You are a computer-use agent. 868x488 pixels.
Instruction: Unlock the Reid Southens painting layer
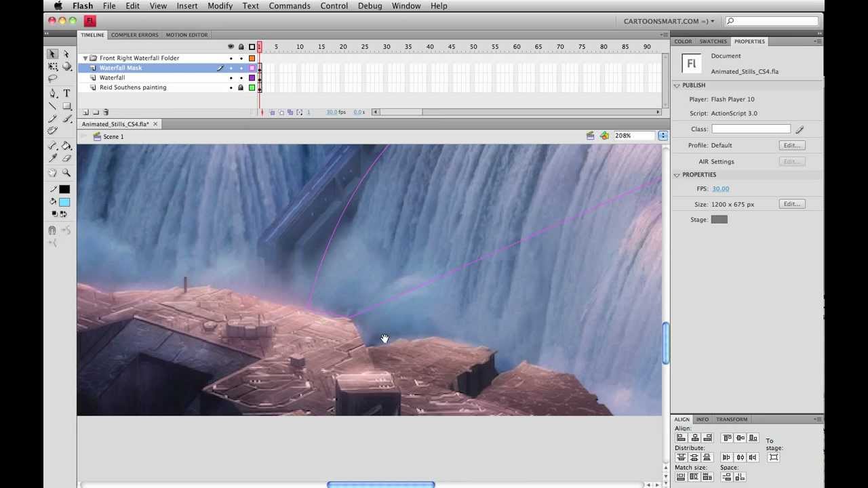tap(241, 87)
